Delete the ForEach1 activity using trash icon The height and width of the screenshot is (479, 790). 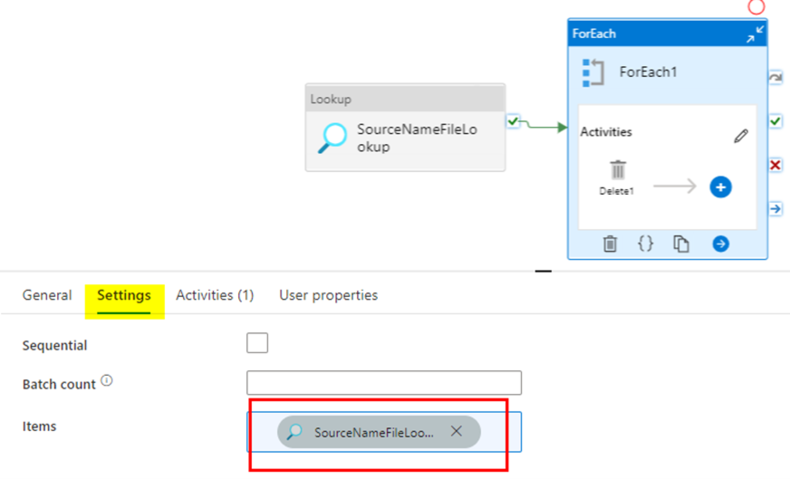(x=610, y=244)
